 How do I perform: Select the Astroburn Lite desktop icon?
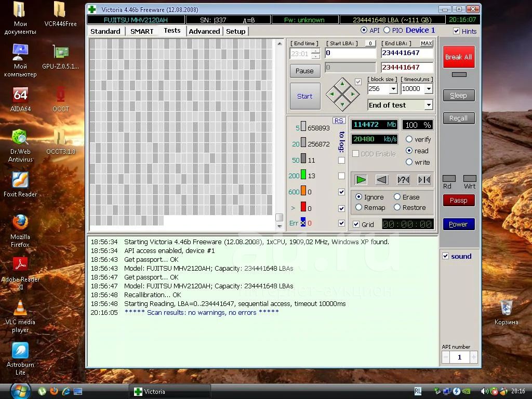point(20,360)
